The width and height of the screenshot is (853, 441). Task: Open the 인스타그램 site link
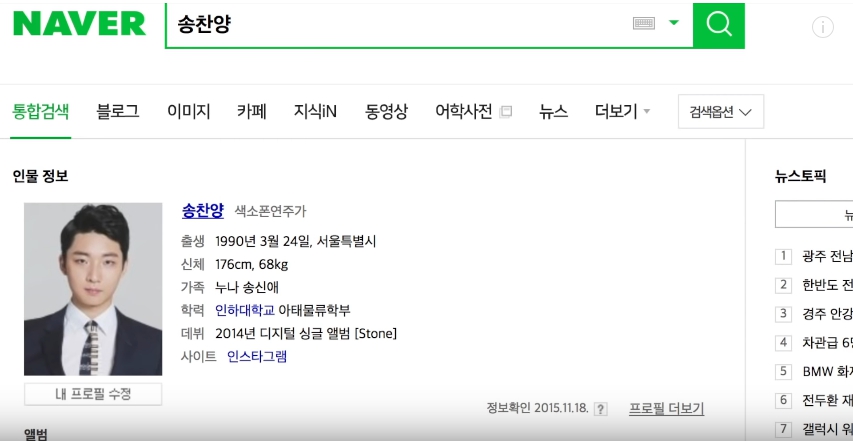click(x=256, y=356)
